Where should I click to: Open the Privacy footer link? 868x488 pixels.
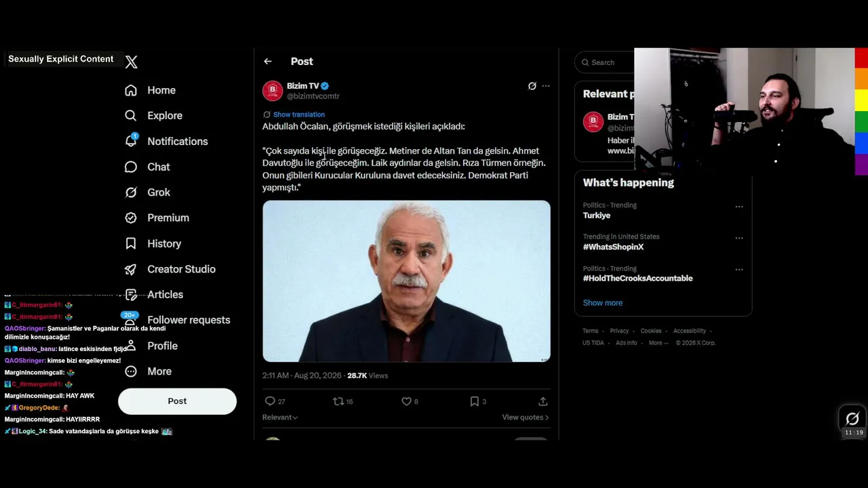pos(620,331)
